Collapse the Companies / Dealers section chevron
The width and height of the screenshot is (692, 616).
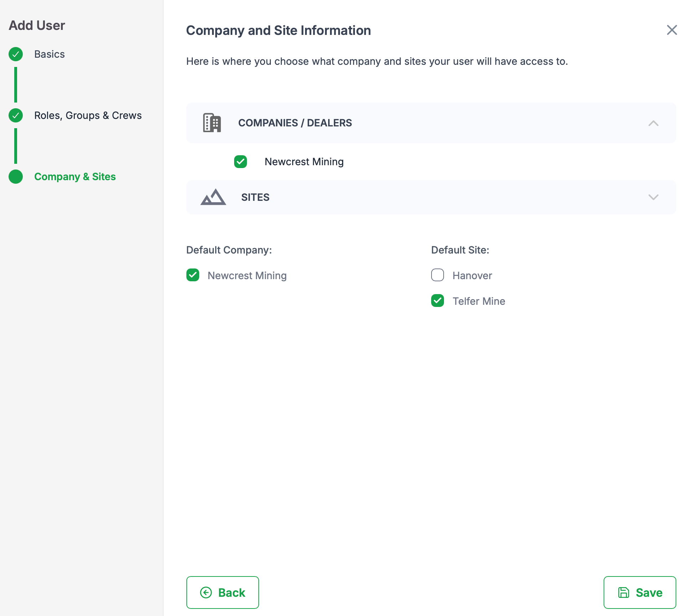pyautogui.click(x=653, y=123)
